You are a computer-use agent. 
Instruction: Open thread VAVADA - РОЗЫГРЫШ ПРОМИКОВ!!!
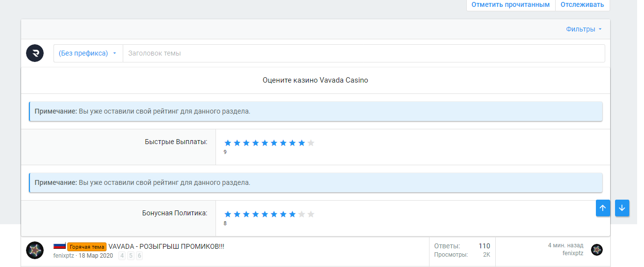[166, 246]
